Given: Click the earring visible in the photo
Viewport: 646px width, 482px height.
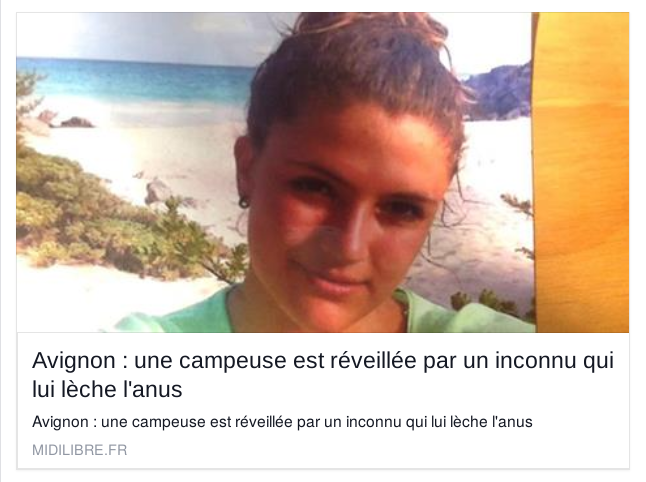Looking at the screenshot, I should (244, 203).
